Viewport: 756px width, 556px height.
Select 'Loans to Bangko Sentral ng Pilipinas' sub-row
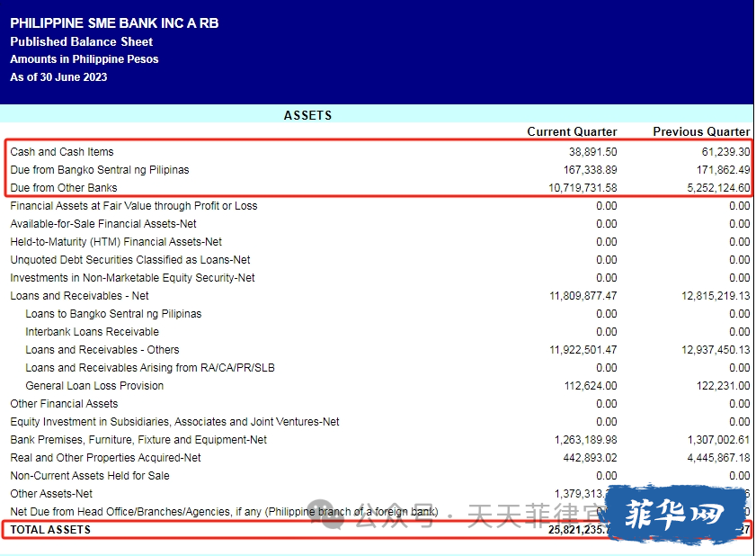(x=113, y=314)
